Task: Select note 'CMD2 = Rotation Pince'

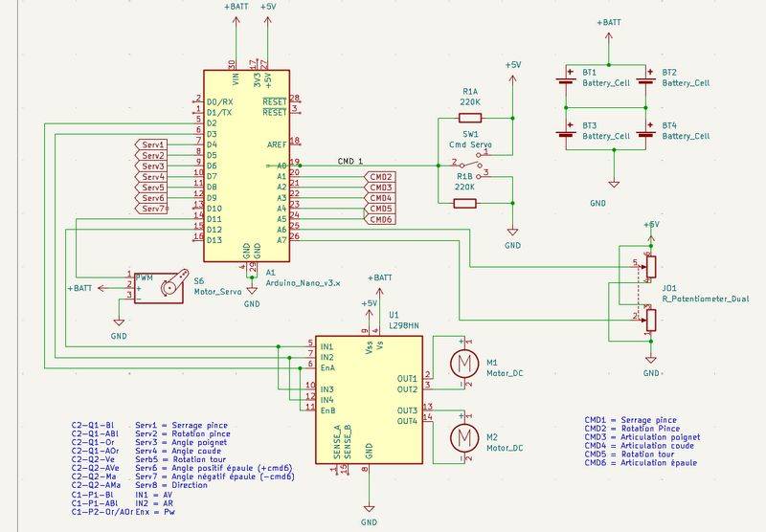Action: (632, 429)
